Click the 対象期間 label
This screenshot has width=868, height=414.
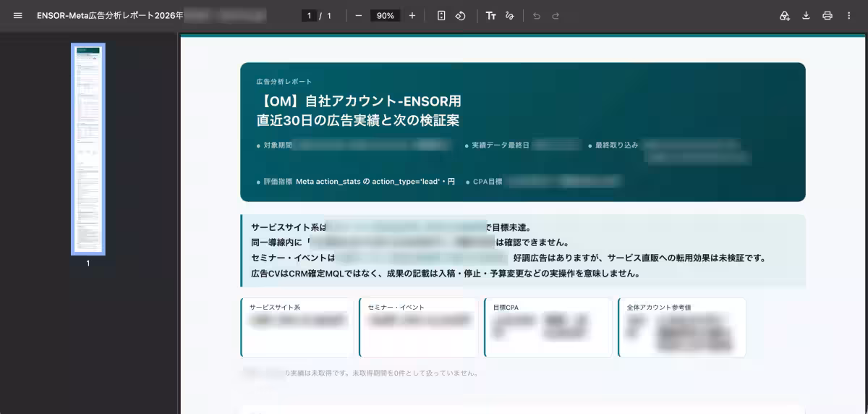[x=278, y=145]
